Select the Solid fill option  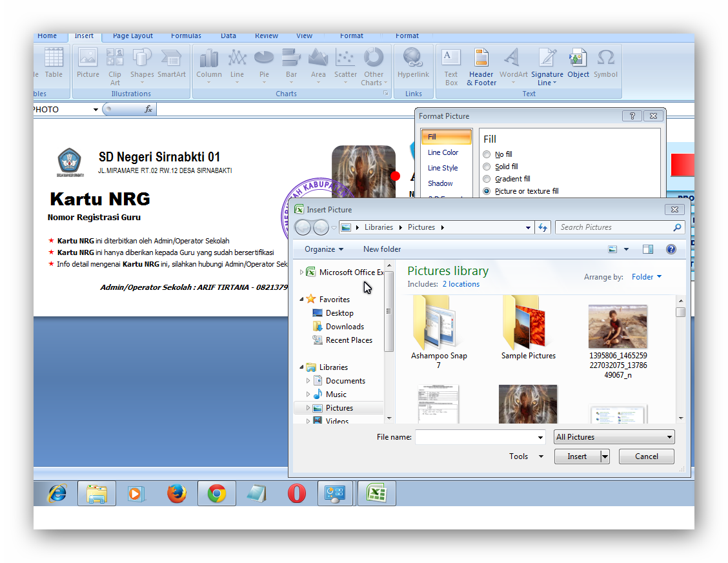pyautogui.click(x=486, y=167)
